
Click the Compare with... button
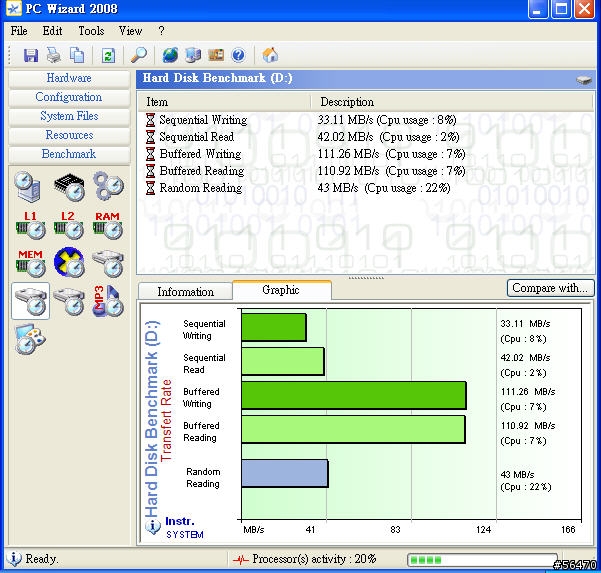[550, 288]
